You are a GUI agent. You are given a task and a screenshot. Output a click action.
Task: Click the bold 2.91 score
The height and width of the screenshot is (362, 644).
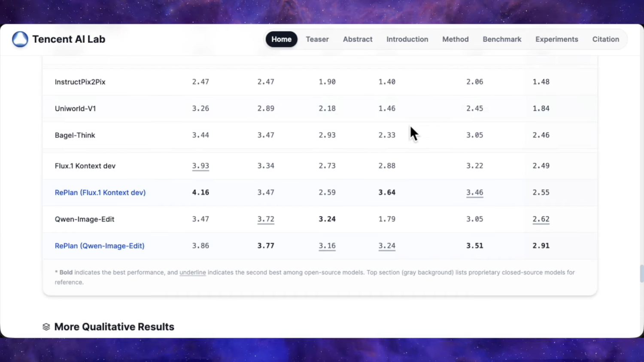(541, 246)
